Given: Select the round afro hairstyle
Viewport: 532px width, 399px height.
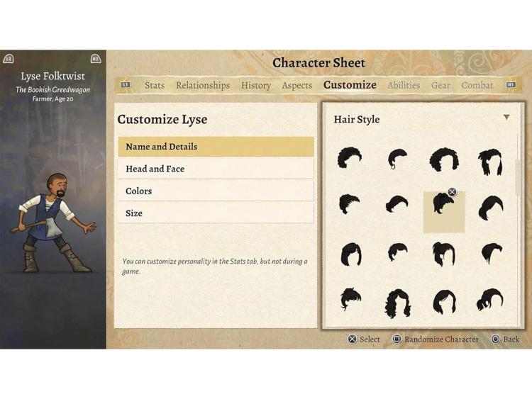Looking at the screenshot, I should pyautogui.click(x=444, y=159).
